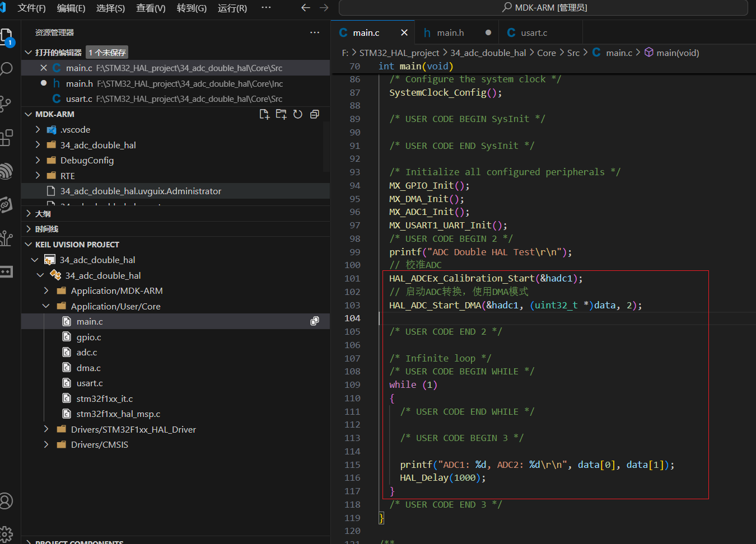Screen dimensions: 756x544
Task: Expand the DebugConfig folder
Action: click(x=38, y=160)
